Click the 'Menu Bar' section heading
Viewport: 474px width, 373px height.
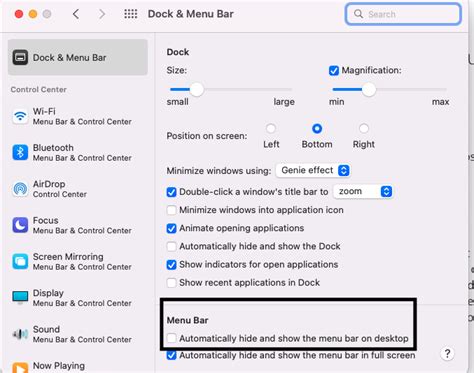(187, 320)
